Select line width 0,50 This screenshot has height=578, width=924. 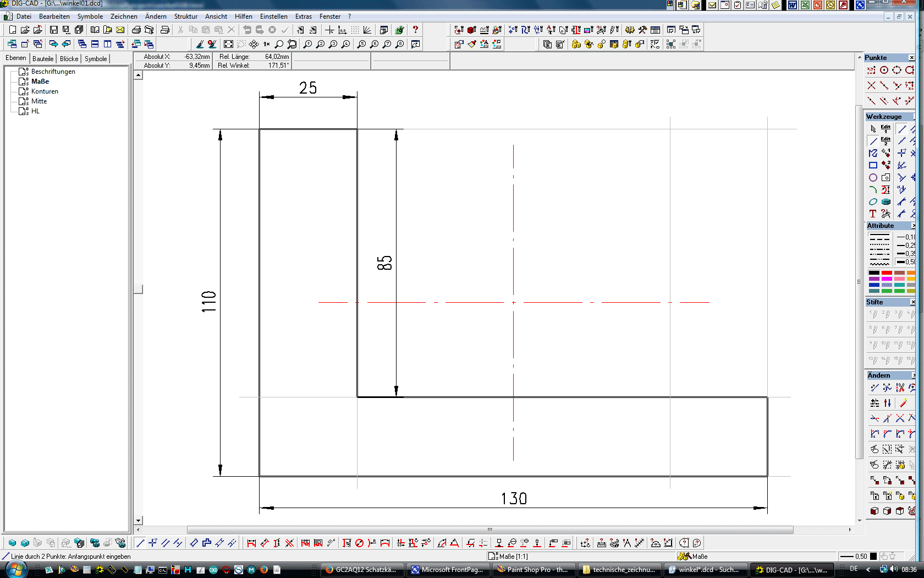click(x=906, y=262)
